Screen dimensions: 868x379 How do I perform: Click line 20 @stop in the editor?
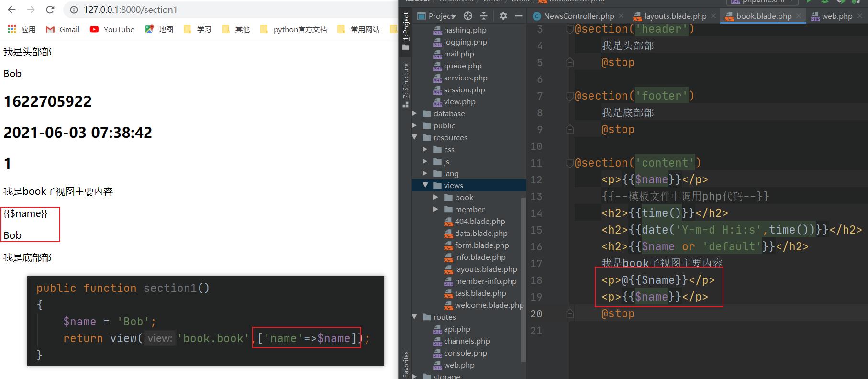tap(618, 314)
